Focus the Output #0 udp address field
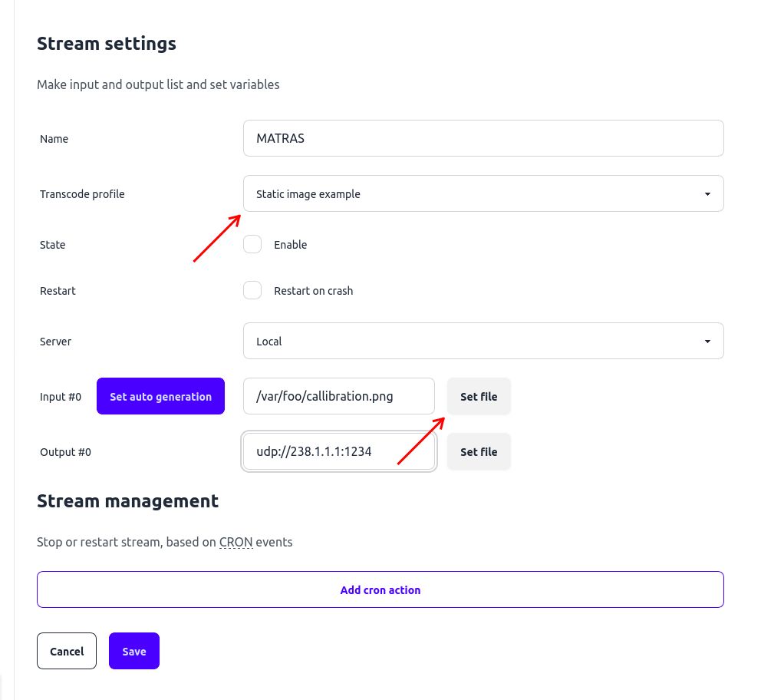 (338, 451)
